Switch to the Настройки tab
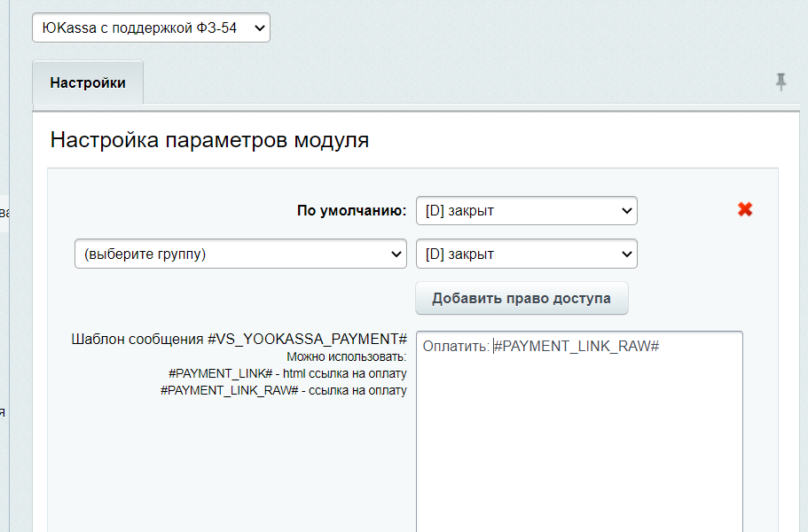This screenshot has width=808, height=532. pos(87,81)
